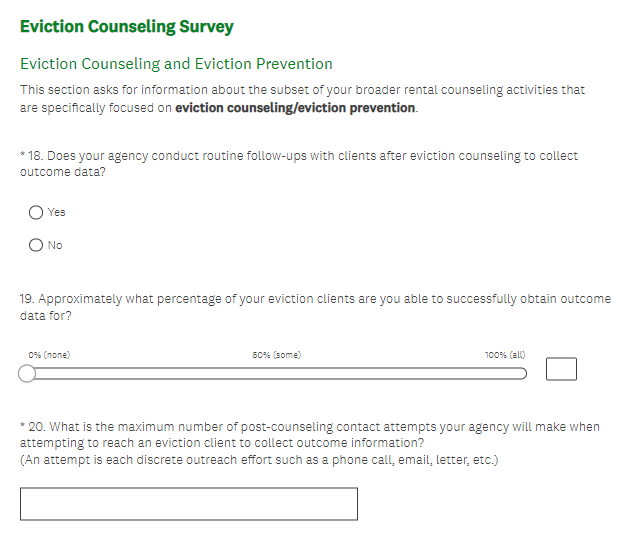Select the No radio button
The height and width of the screenshot is (538, 629).
point(36,245)
